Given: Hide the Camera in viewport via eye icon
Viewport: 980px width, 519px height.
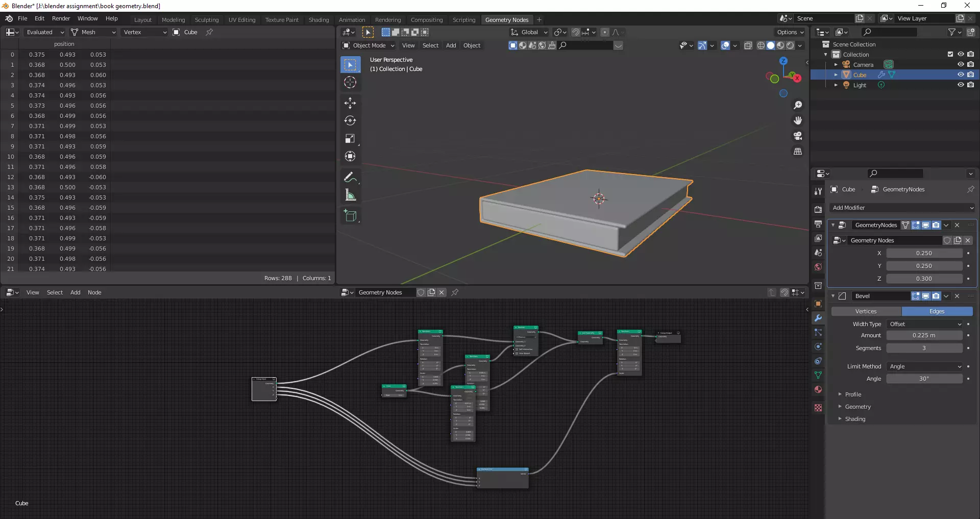Looking at the screenshot, I should point(961,64).
